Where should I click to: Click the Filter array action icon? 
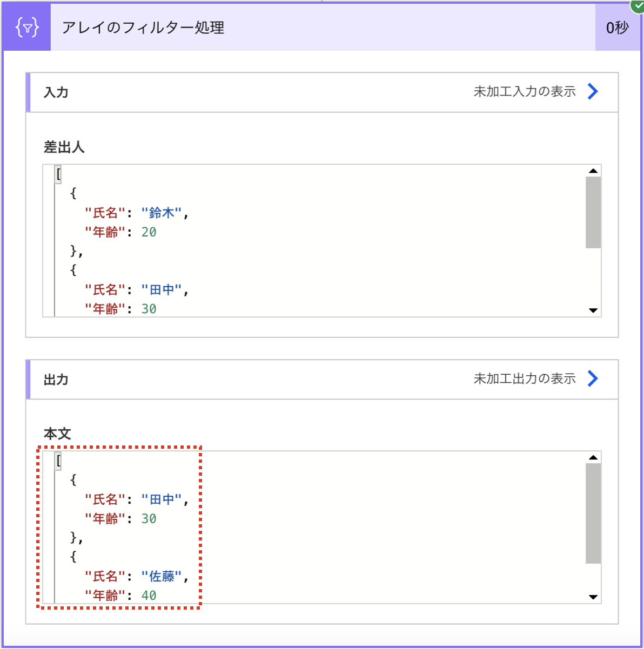click(x=27, y=27)
